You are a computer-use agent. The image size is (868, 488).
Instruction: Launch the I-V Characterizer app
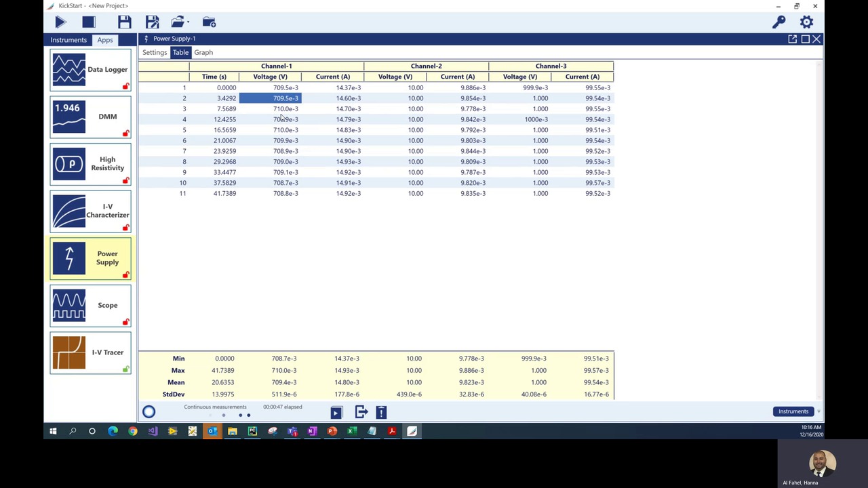[x=90, y=211]
